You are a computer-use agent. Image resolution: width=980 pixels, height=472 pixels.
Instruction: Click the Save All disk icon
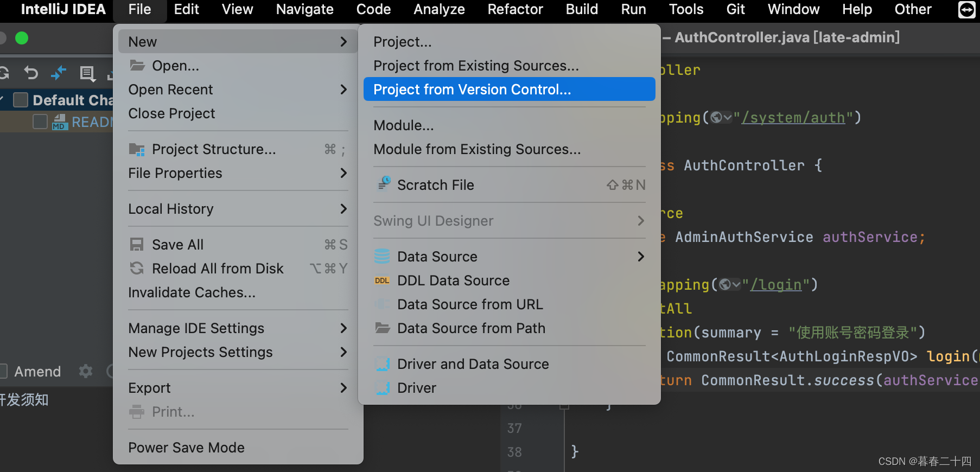coord(137,244)
